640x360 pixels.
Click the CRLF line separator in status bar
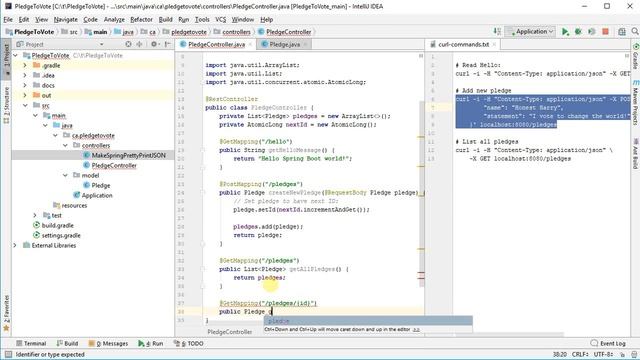tap(580, 354)
